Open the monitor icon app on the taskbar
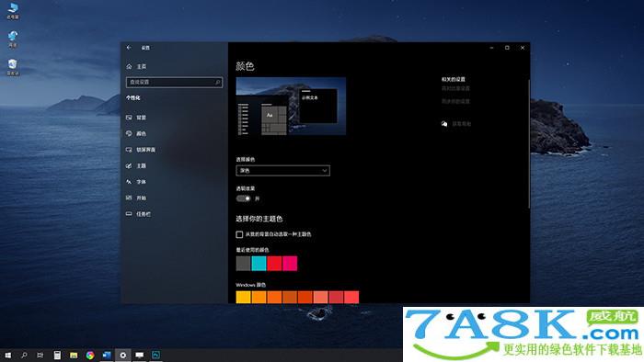The image size is (644, 362). [x=140, y=355]
